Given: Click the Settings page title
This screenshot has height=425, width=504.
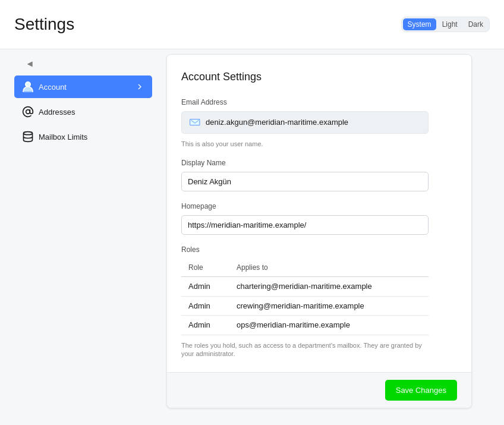Looking at the screenshot, I should [x=45, y=24].
